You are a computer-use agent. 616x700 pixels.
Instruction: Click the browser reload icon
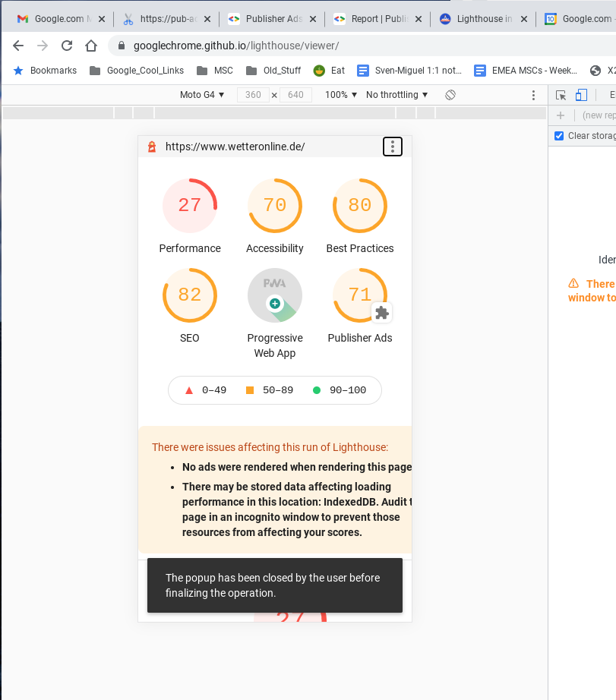[x=67, y=46]
